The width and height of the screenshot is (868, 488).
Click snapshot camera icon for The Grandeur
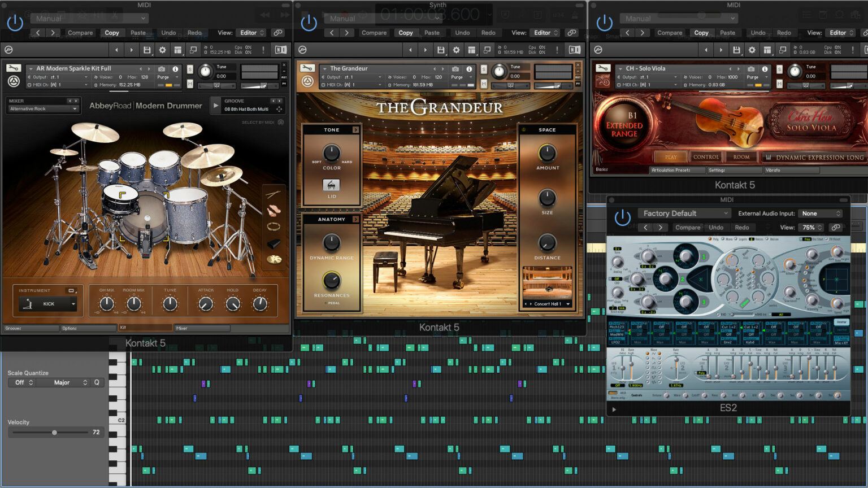(x=455, y=69)
